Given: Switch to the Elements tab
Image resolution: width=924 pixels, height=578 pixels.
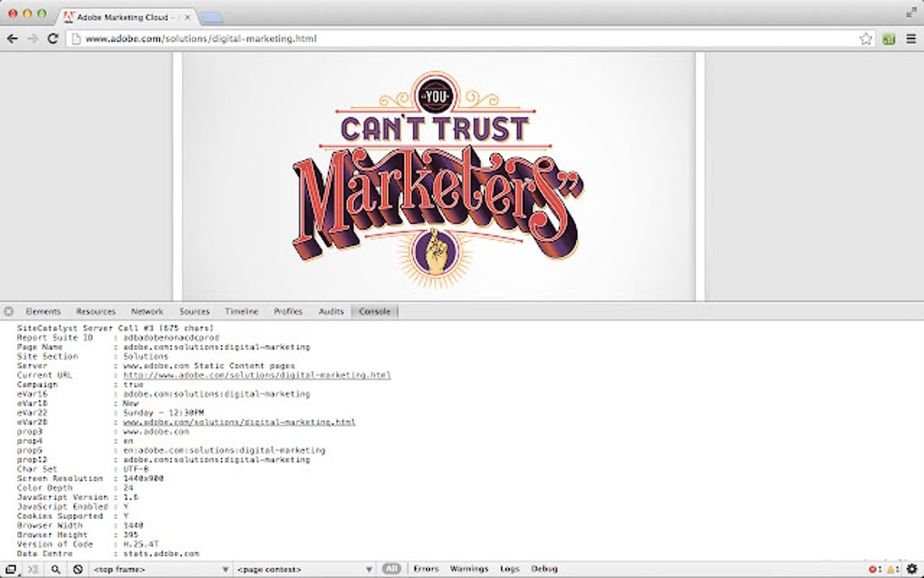Looking at the screenshot, I should (x=43, y=311).
